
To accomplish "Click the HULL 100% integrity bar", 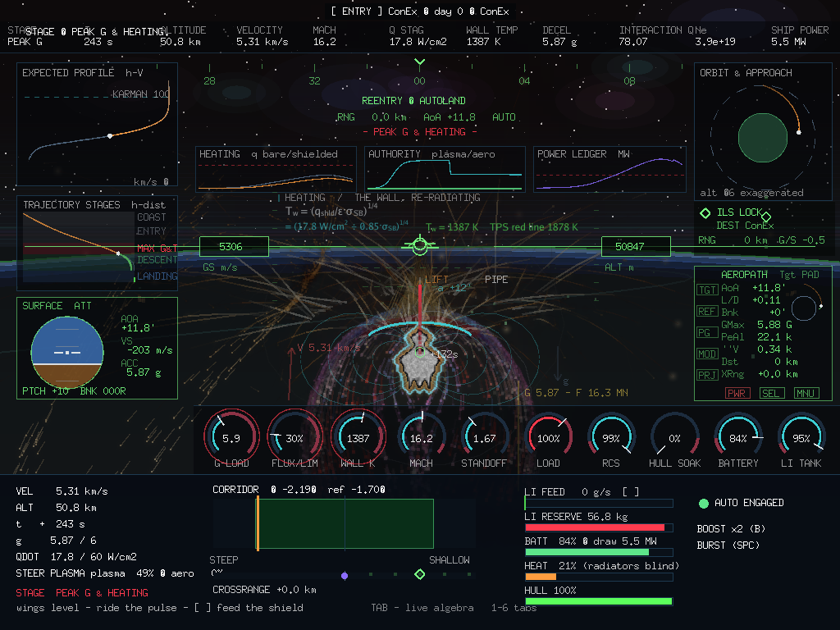I will click(x=598, y=601).
